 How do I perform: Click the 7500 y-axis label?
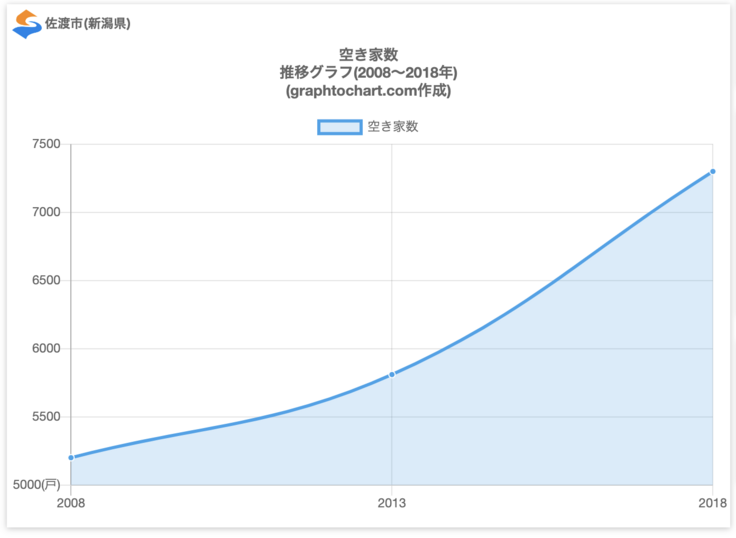click(46, 144)
